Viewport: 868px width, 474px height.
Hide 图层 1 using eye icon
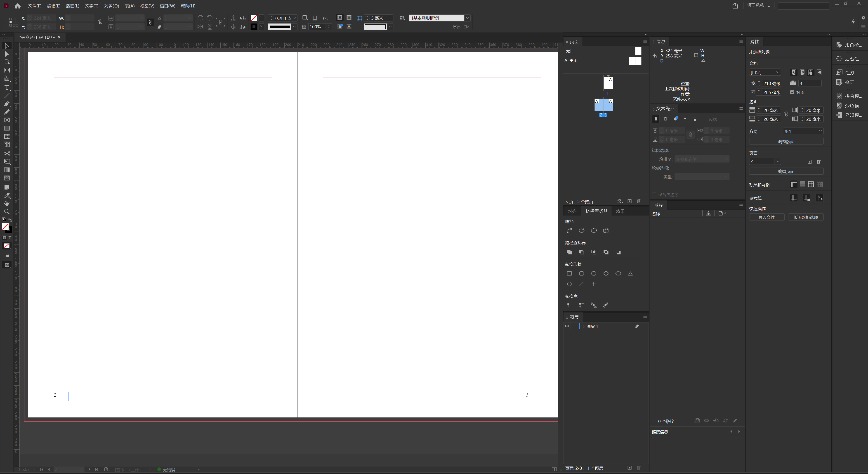[567, 326]
